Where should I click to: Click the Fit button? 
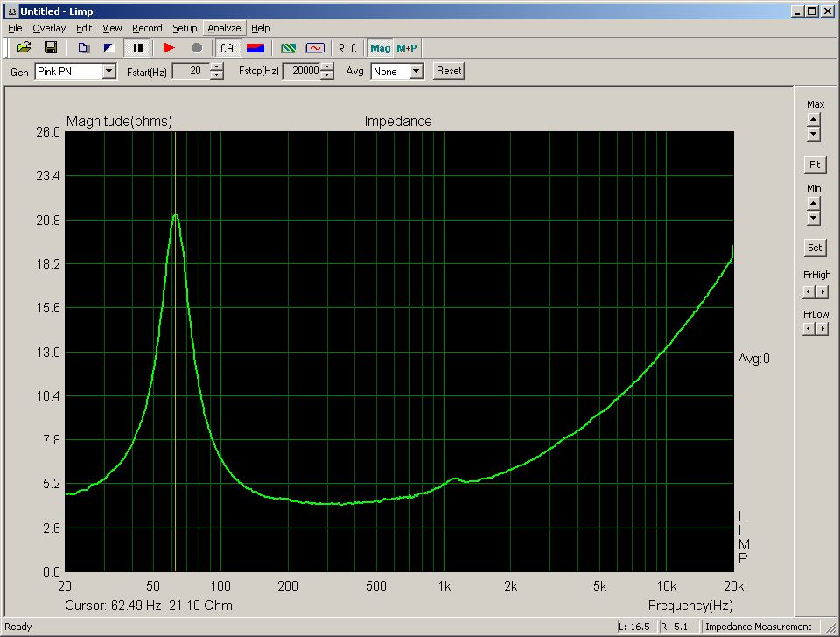click(815, 164)
